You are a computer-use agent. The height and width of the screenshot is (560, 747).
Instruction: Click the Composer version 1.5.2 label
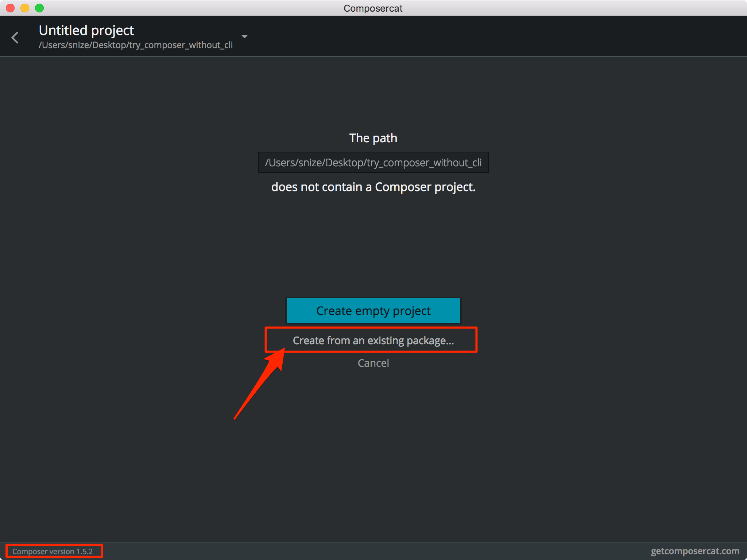53,551
